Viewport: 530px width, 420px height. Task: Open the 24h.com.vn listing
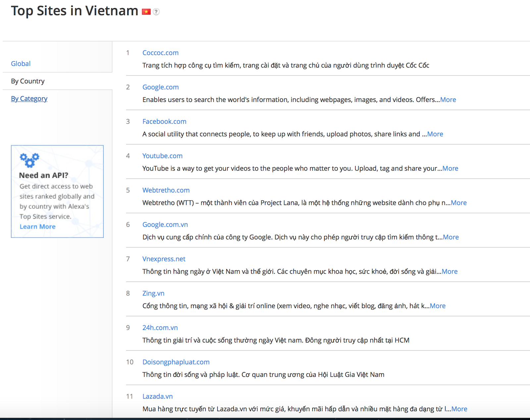click(x=160, y=328)
